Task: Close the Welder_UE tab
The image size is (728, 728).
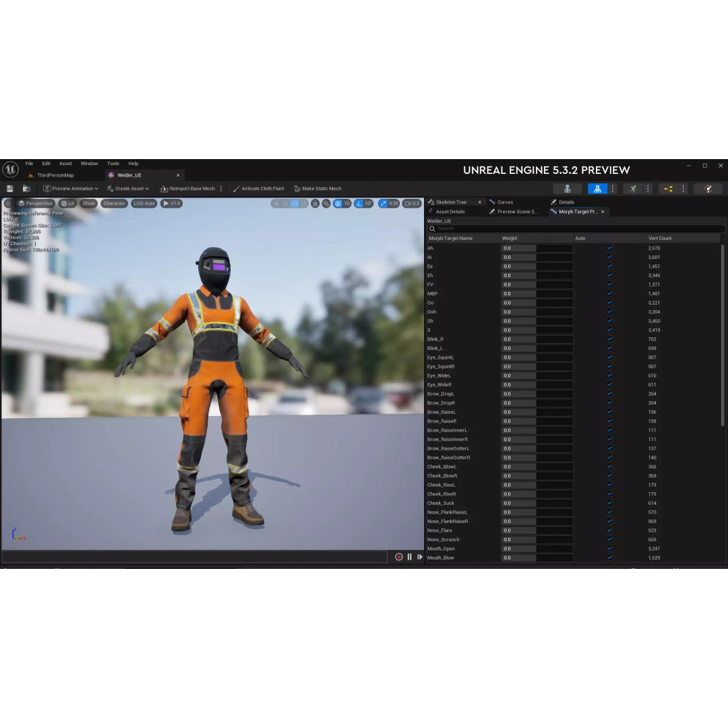Action: [x=178, y=175]
